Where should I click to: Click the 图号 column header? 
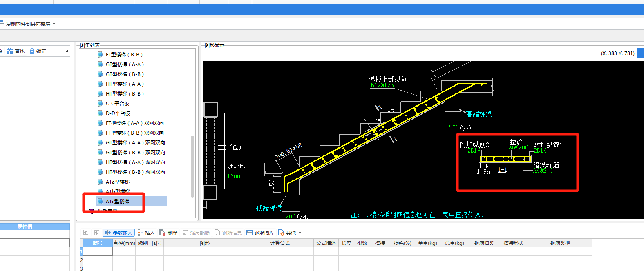click(x=157, y=243)
